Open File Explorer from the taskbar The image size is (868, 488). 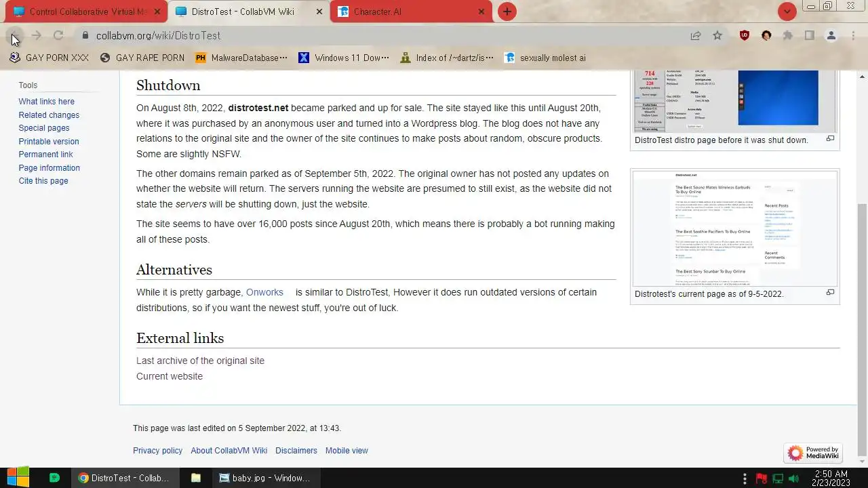click(196, 478)
